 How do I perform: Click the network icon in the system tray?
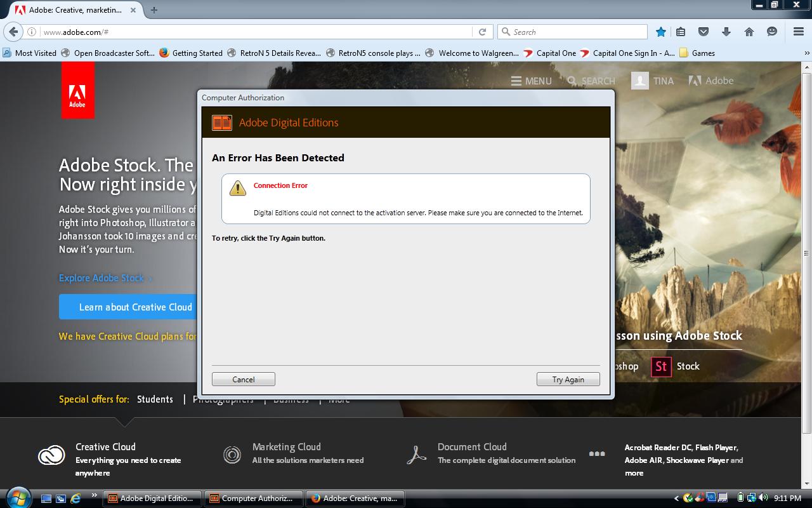(752, 498)
